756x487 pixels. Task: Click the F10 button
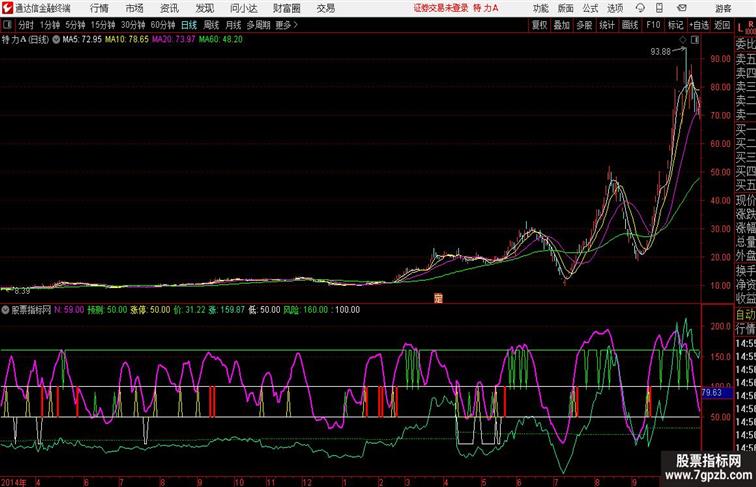[x=653, y=25]
